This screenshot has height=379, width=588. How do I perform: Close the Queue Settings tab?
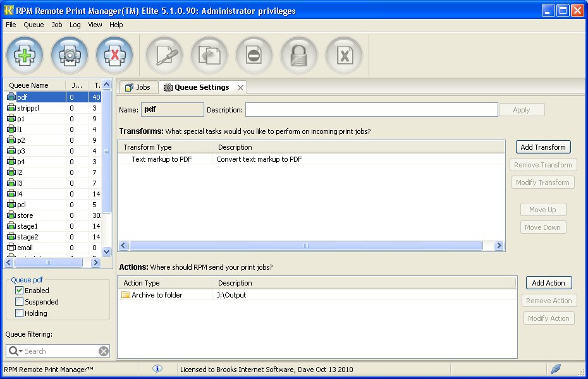pyautogui.click(x=240, y=88)
